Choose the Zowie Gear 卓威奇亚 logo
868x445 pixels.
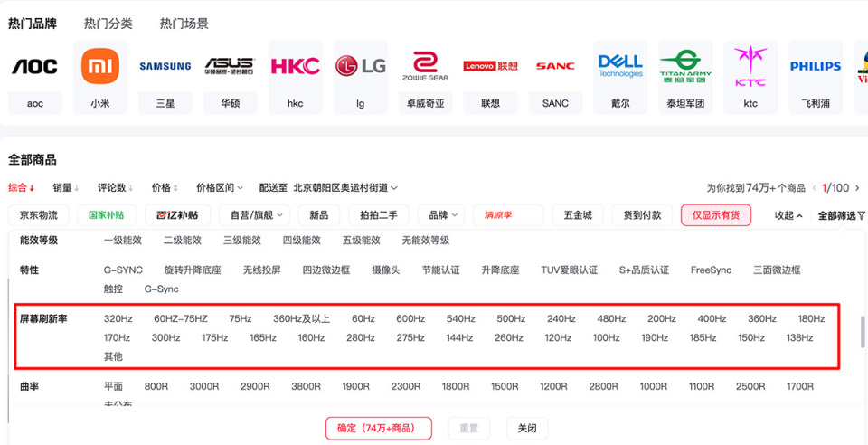(x=425, y=66)
